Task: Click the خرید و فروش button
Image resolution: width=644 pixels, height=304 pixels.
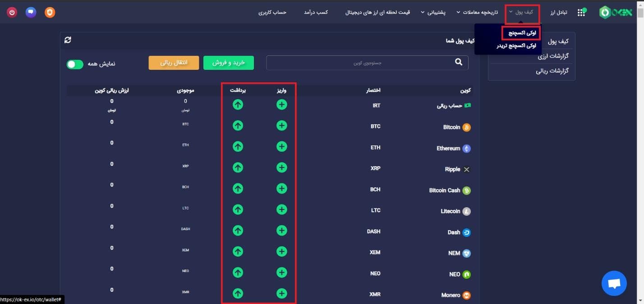Action: (x=229, y=63)
